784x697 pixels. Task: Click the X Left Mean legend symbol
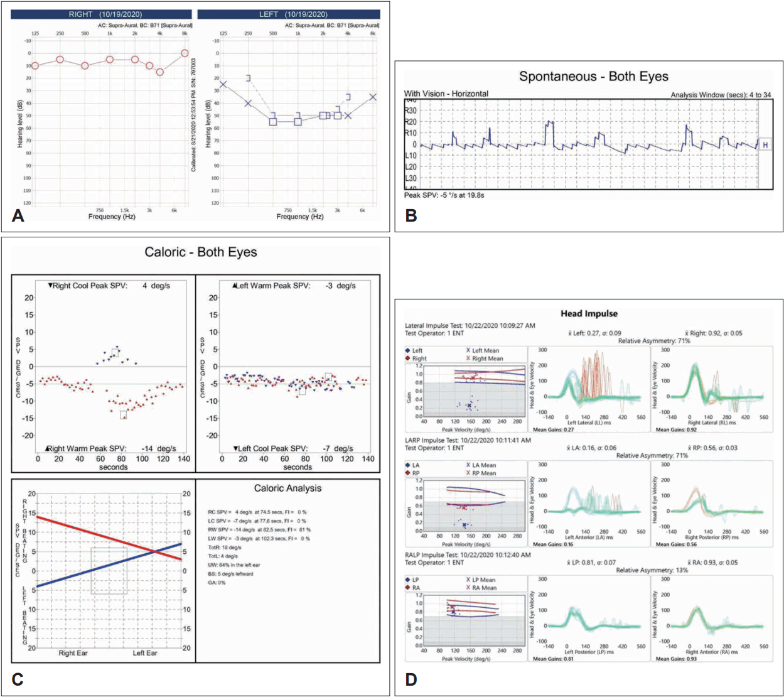[468, 350]
